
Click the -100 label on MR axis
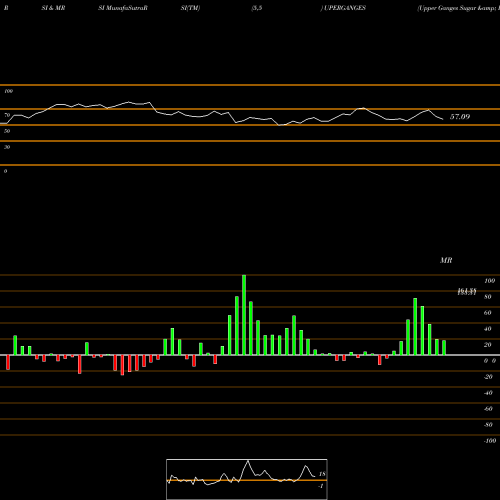click(x=490, y=441)
